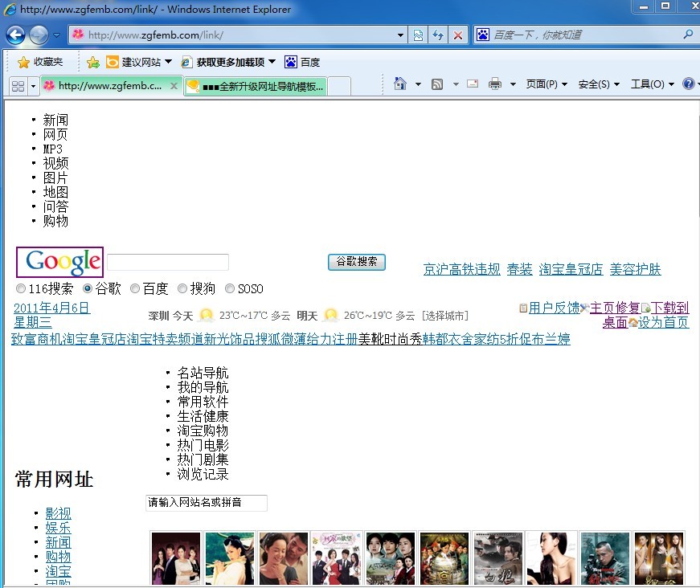Click the 新闻 item in top search list
Screen dimensions: 700x588
coord(55,120)
